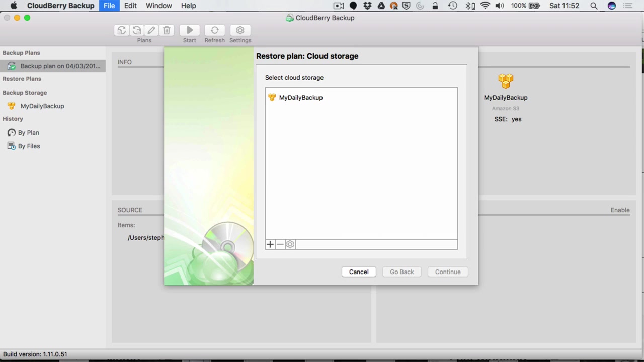
Task: Add a cloud storage with the plus icon
Action: [270, 244]
